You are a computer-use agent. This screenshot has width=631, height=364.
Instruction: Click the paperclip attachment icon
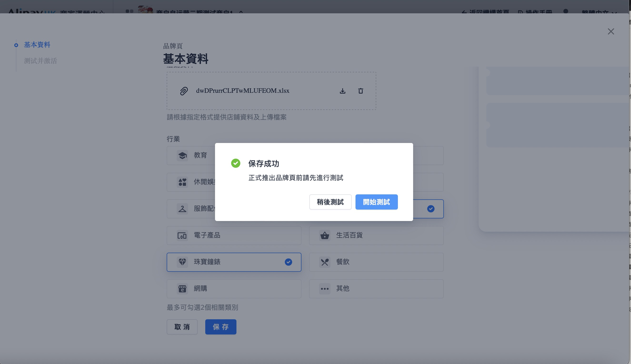click(x=184, y=91)
